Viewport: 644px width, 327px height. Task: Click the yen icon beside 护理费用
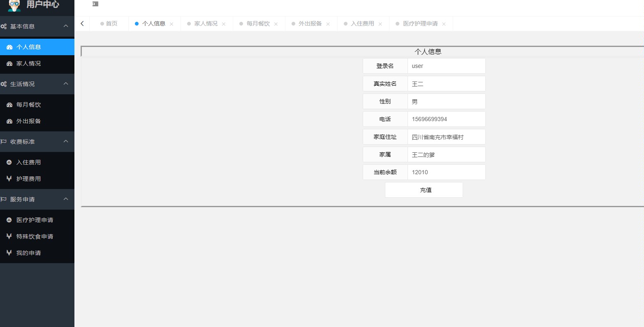point(9,179)
